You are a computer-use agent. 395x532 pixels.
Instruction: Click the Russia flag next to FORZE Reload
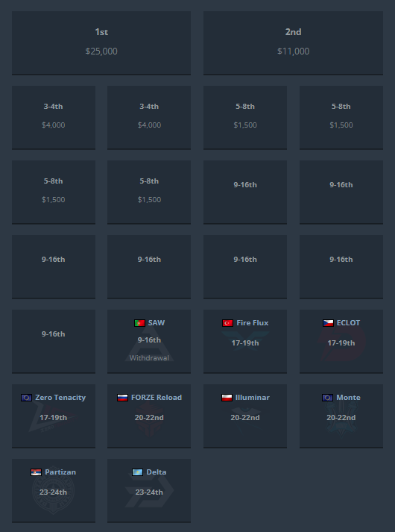click(x=122, y=398)
